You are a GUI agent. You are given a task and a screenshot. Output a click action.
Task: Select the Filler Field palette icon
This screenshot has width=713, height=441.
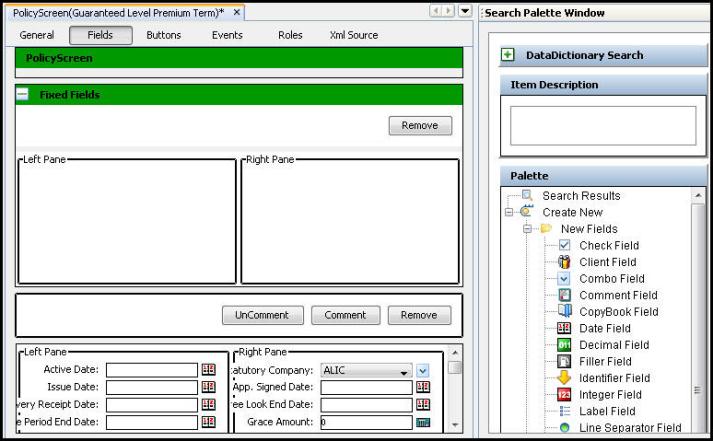pos(564,361)
